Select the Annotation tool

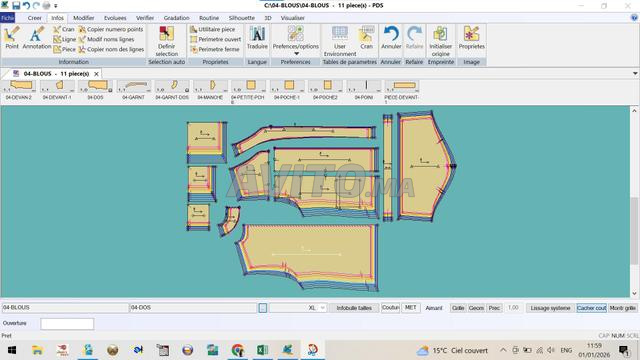tap(37, 38)
